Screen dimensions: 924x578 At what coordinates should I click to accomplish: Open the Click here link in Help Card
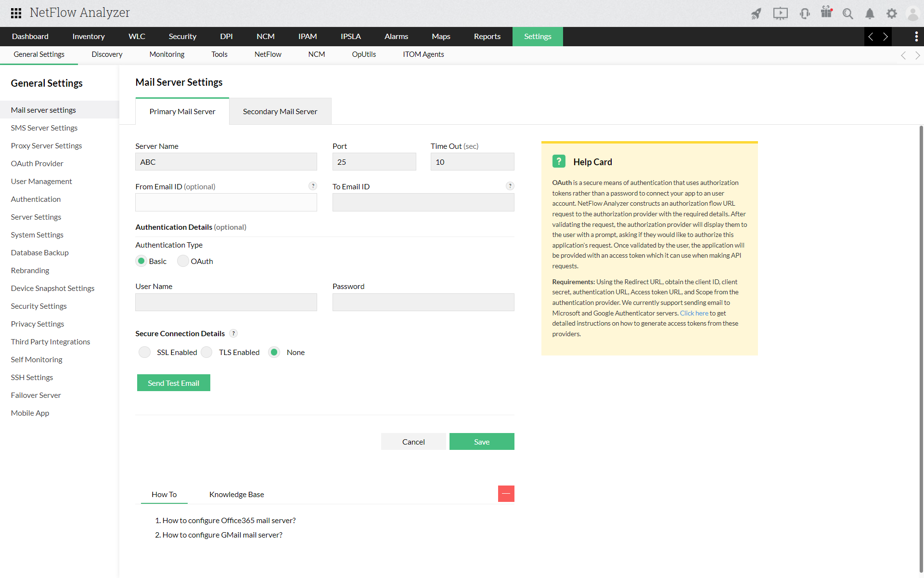click(693, 313)
